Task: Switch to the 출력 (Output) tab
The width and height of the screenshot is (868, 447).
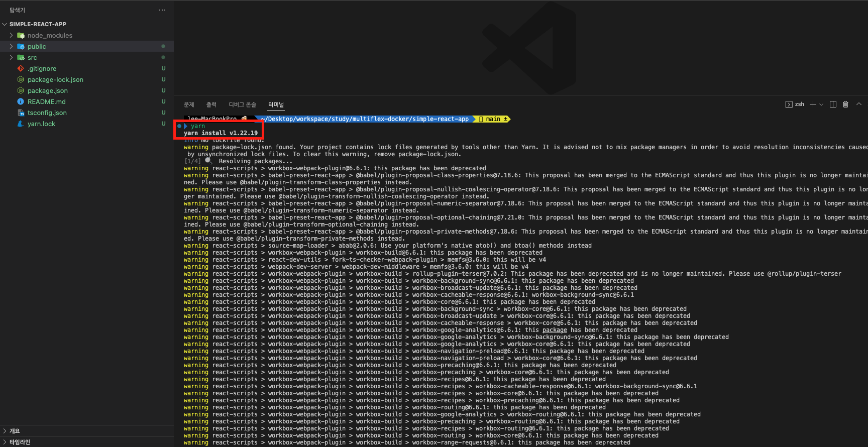Action: [x=211, y=104]
